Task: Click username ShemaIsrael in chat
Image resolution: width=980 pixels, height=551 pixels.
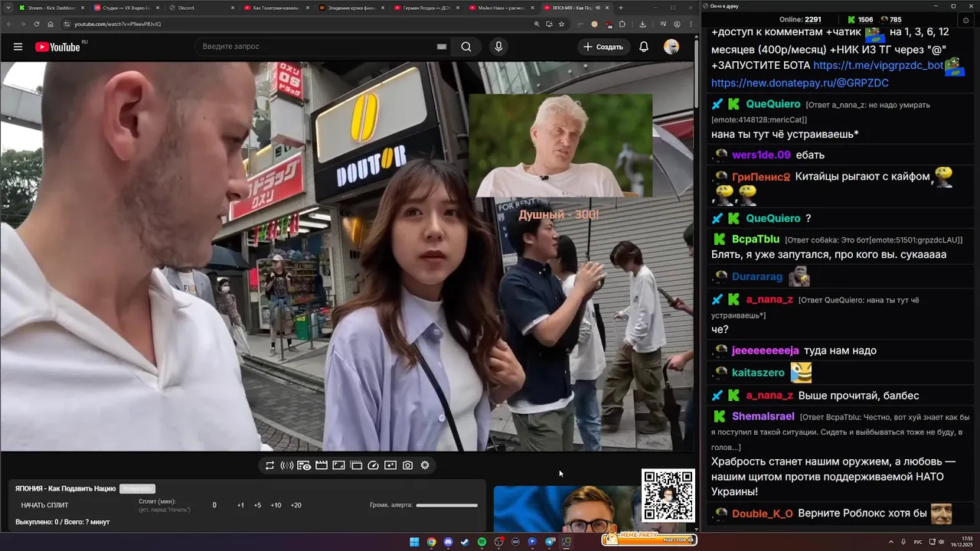Action: click(763, 416)
